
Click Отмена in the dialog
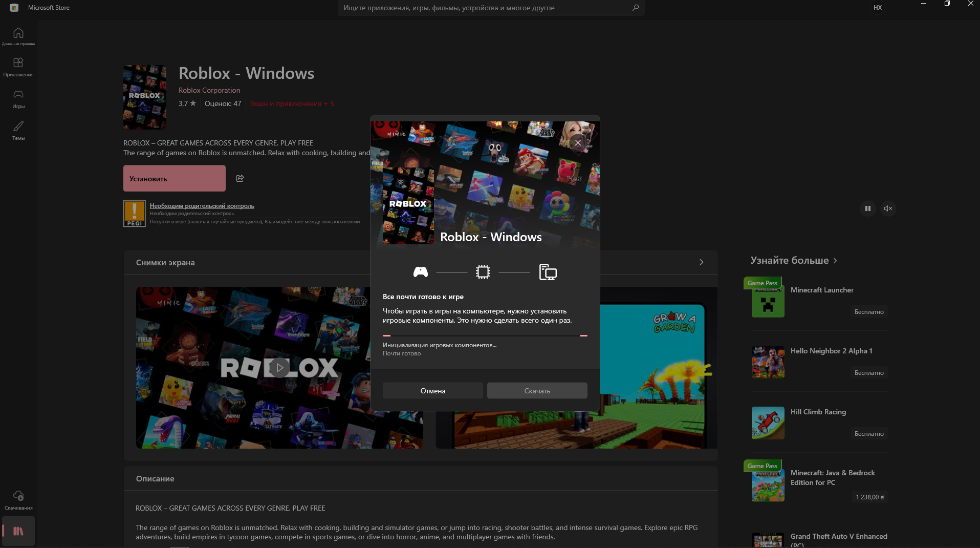click(x=433, y=391)
